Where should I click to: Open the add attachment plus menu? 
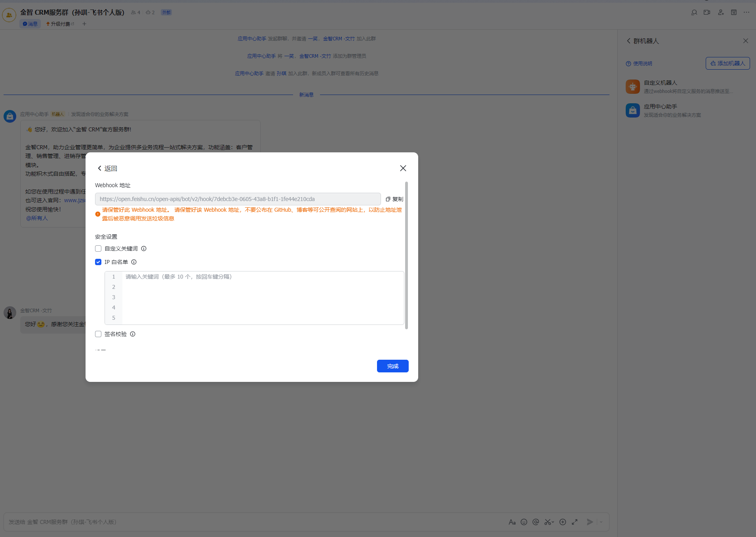click(x=563, y=522)
